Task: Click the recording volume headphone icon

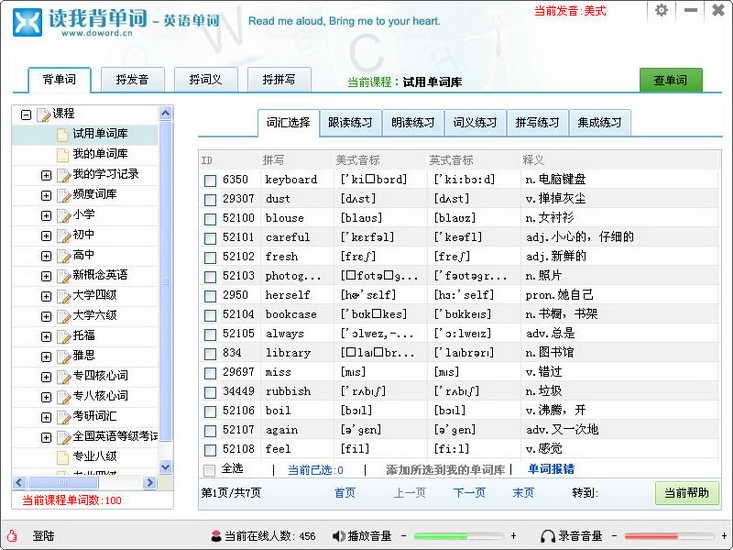Action: click(x=547, y=536)
